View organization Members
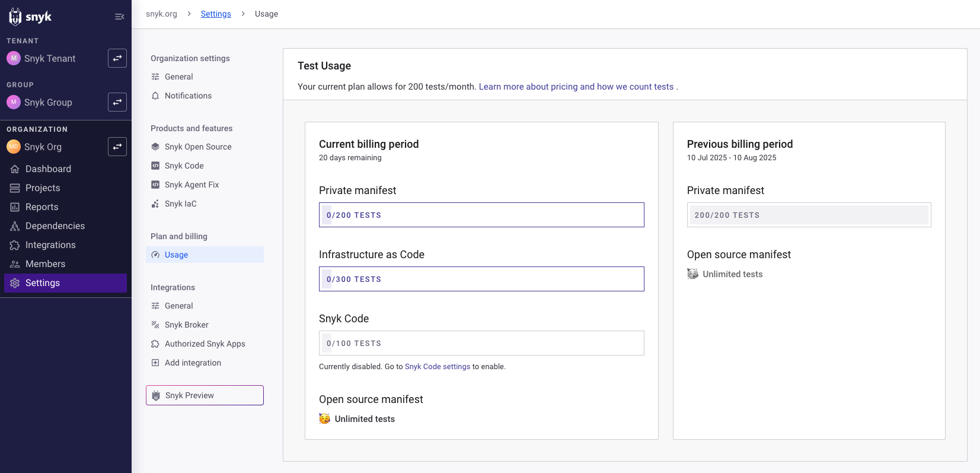This screenshot has height=473, width=980. coord(45,264)
